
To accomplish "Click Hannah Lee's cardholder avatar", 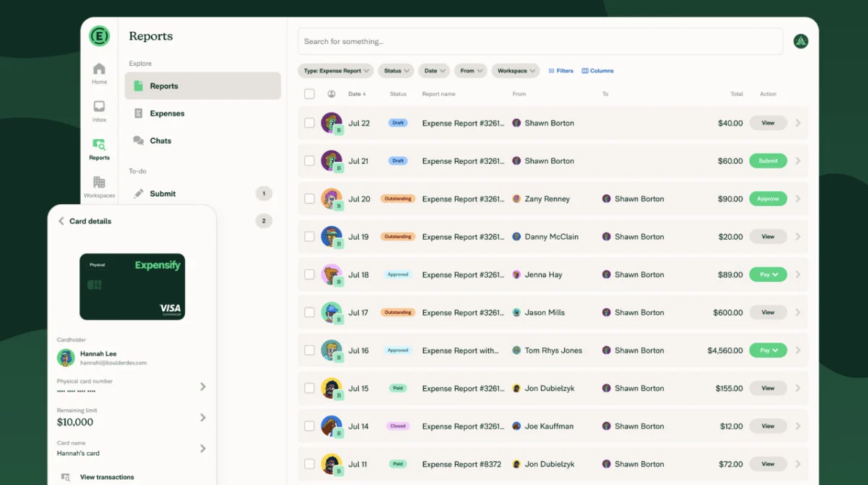I will pyautogui.click(x=66, y=358).
